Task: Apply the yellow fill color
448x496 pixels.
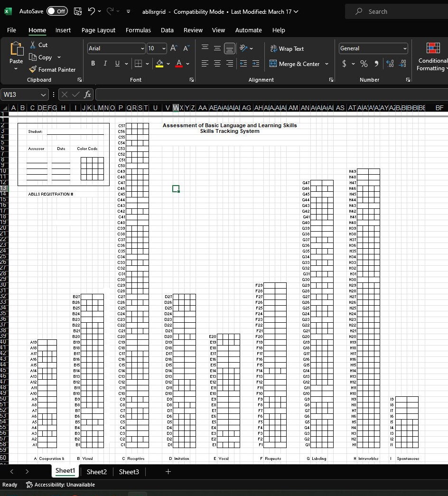Action: coord(159,63)
